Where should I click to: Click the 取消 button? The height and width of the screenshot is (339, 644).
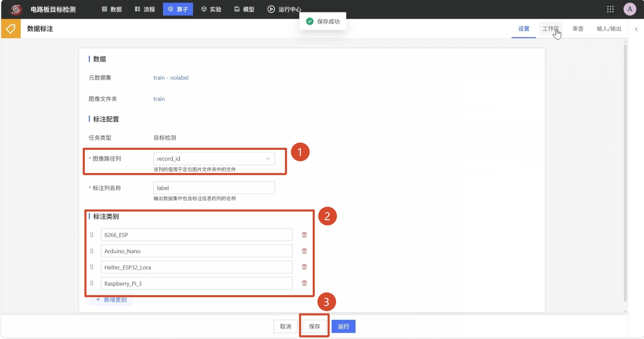[285, 326]
